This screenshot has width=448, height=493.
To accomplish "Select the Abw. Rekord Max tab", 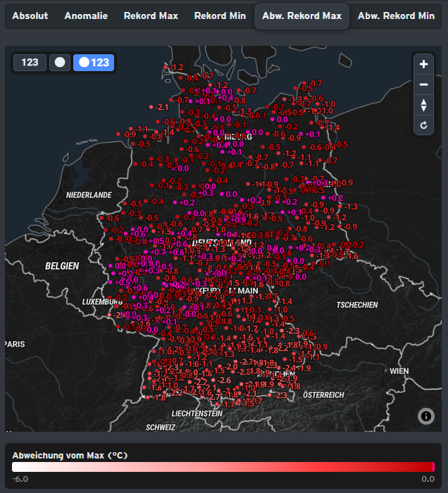I will (301, 16).
